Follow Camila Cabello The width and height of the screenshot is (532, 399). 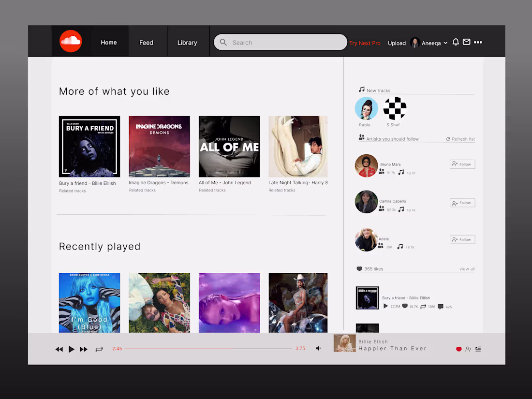tap(462, 203)
